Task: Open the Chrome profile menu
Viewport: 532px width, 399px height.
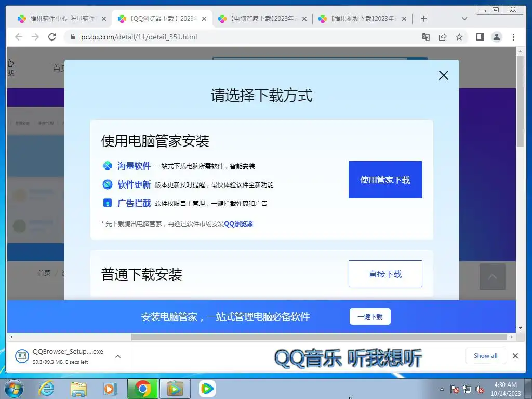Action: coord(496,37)
